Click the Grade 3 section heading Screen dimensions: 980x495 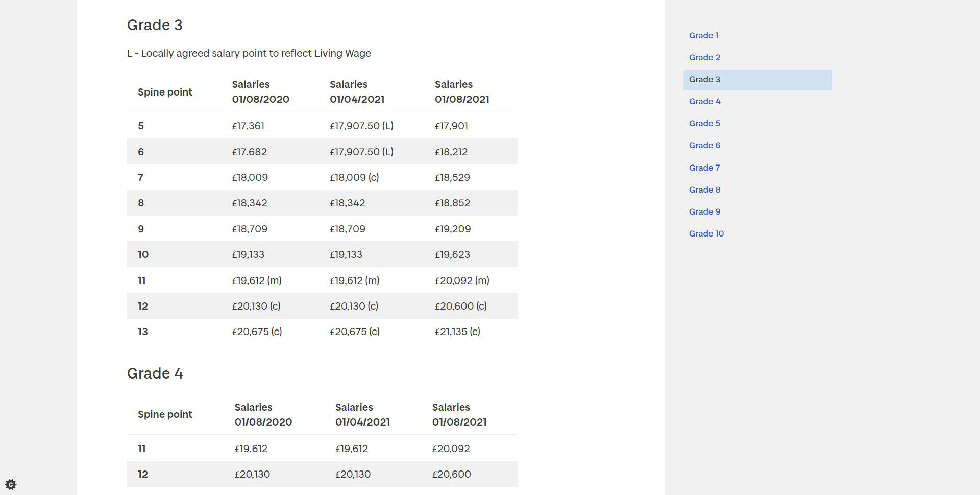(155, 25)
